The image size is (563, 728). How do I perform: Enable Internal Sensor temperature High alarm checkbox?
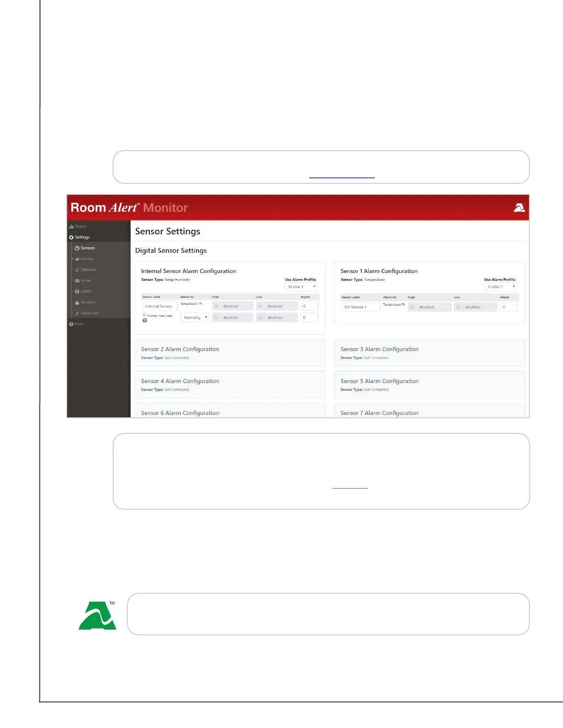[216, 306]
